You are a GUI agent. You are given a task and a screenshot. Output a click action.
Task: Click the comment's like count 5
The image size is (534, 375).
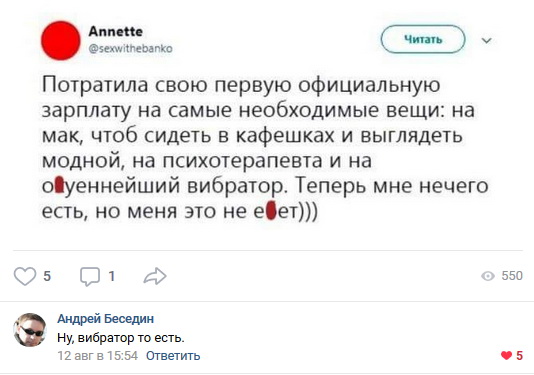519,356
